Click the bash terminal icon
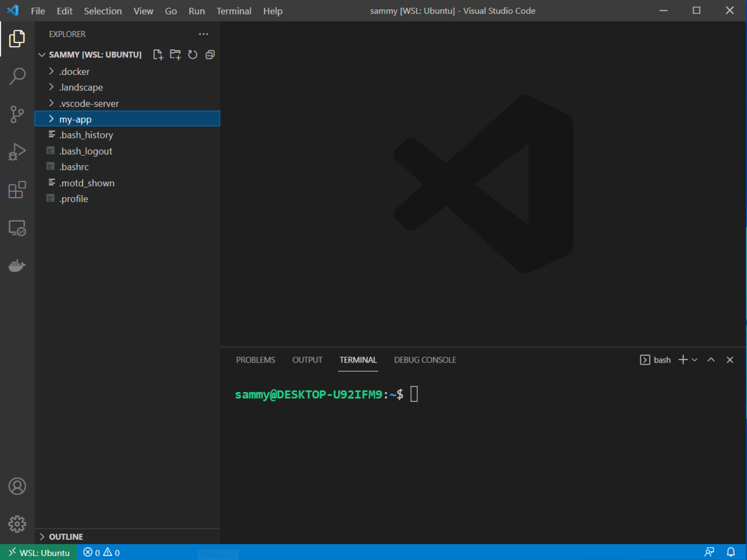 [645, 360]
